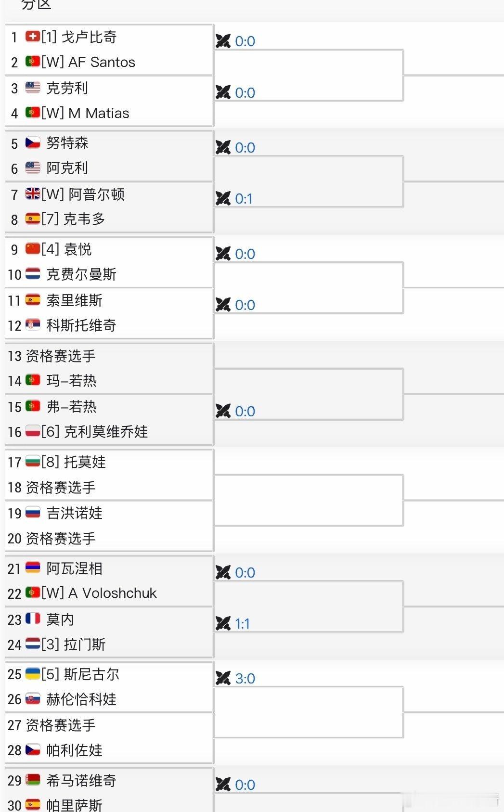Click the match icon next to 希马诺维奇
The height and width of the screenshot is (812, 504).
click(223, 785)
